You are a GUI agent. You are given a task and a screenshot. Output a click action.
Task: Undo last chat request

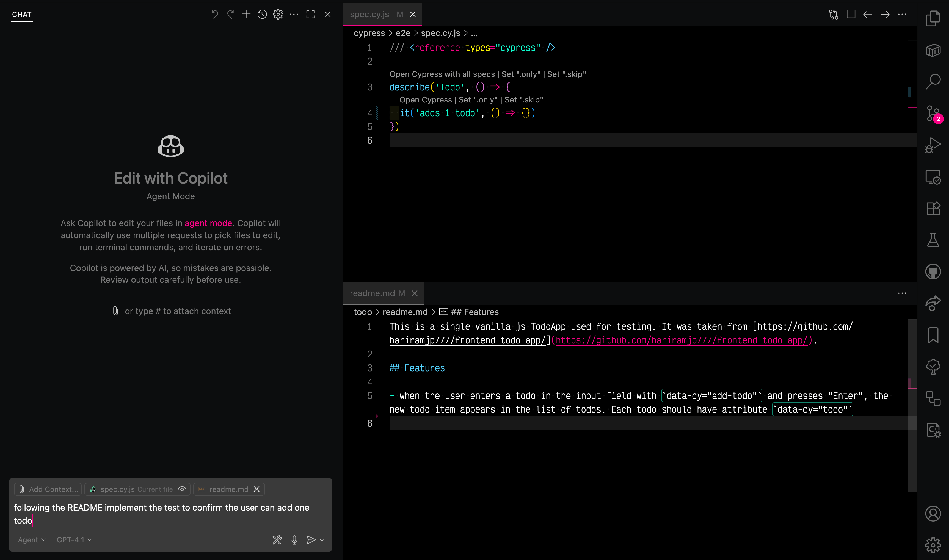point(214,14)
